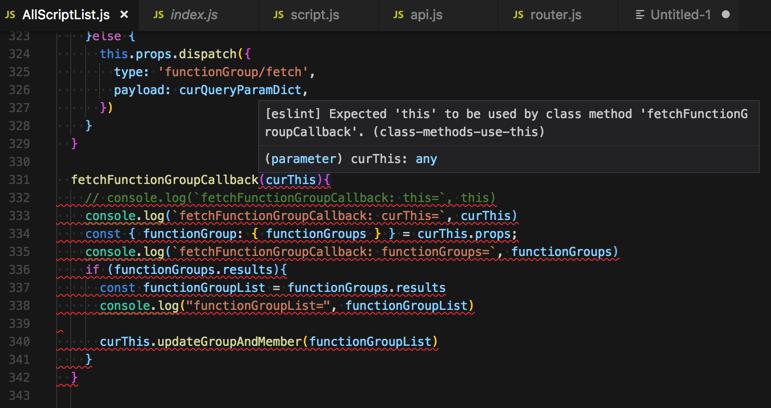
Task: Click the JS icon on AllScriptList.js tab
Action: click(10, 15)
